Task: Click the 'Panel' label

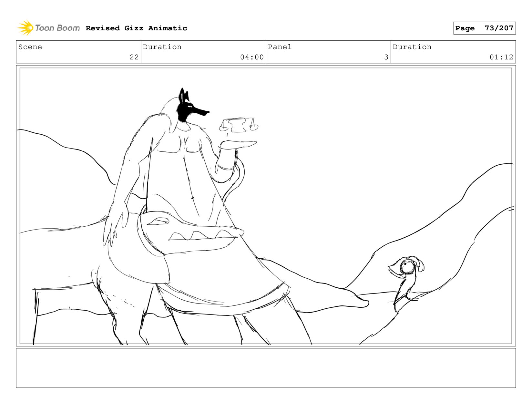Action: 280,47
